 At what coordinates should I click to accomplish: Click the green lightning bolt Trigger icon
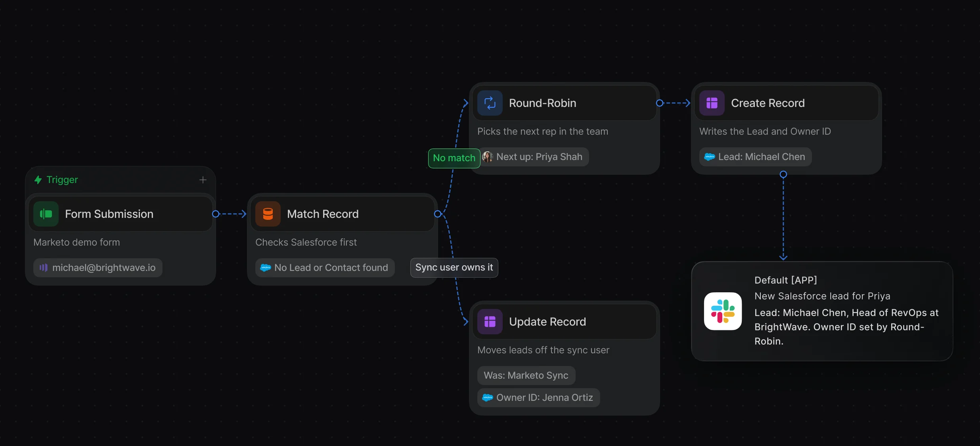38,180
